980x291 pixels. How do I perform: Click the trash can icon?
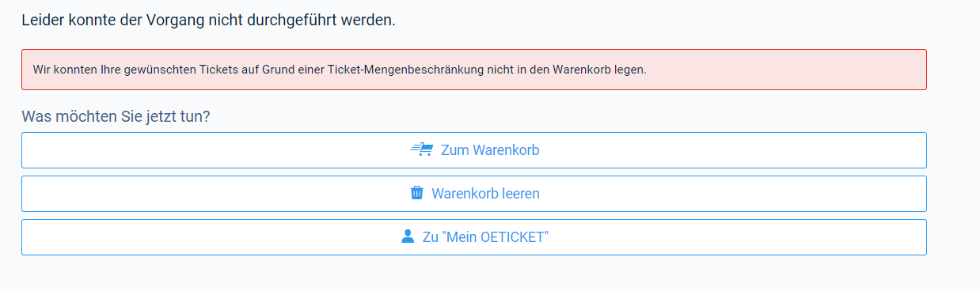coord(416,193)
